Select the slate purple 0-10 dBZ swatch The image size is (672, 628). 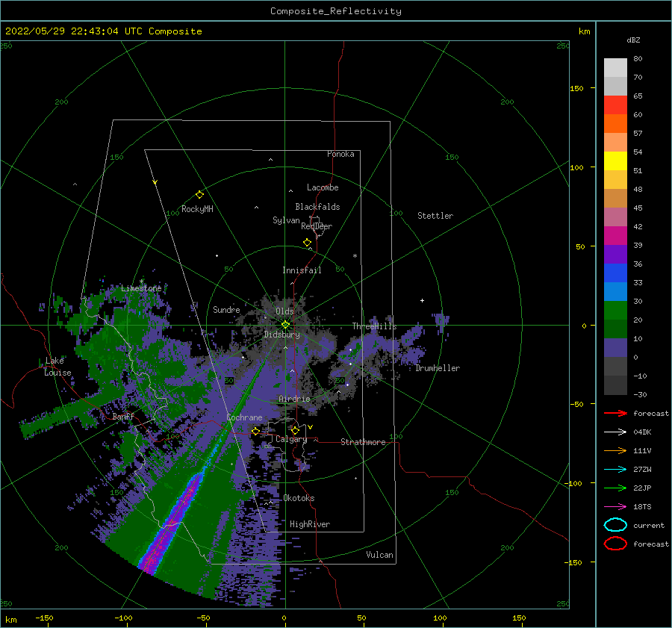coord(615,348)
